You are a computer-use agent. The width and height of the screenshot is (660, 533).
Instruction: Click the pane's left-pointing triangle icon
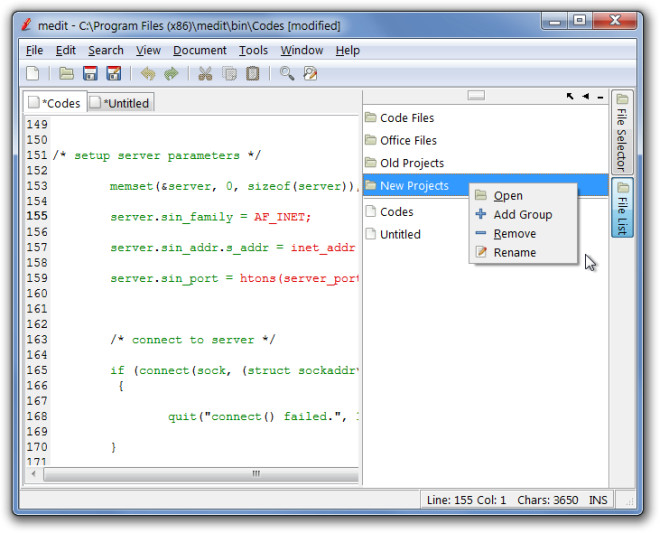585,96
